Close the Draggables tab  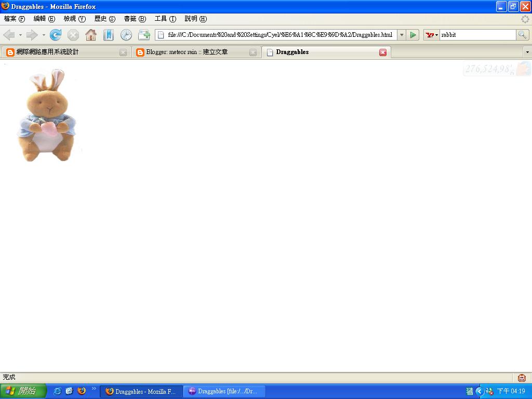pyautogui.click(x=383, y=52)
